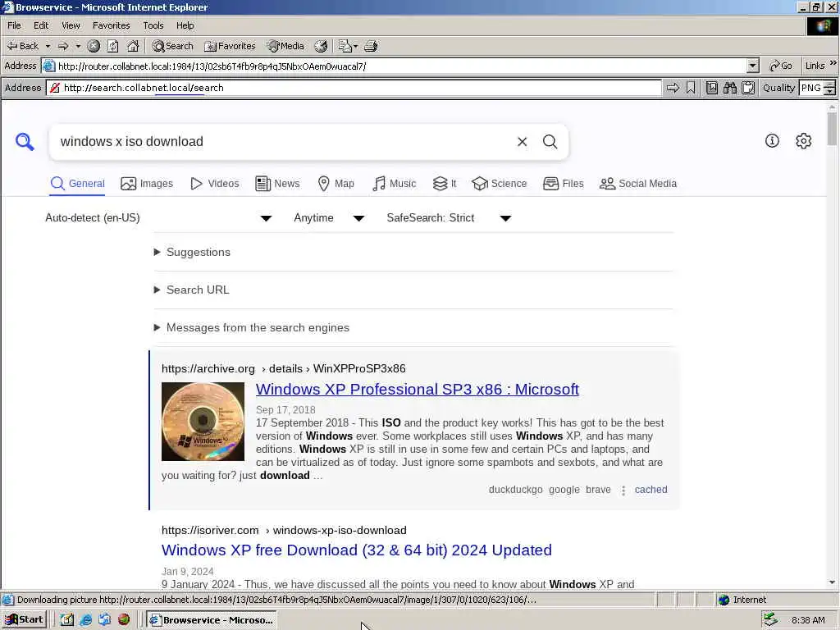This screenshot has height=630, width=840.
Task: Switch to the Music tab
Action: click(x=395, y=184)
